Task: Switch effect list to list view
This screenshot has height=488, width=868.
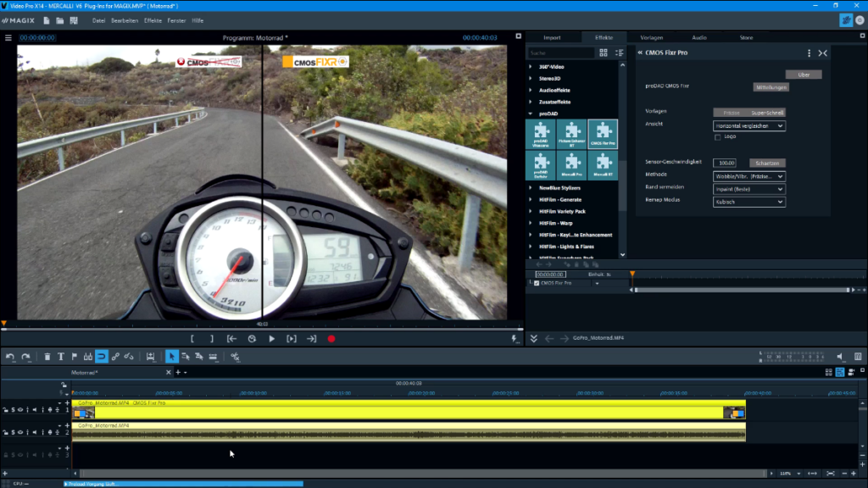Action: coord(619,53)
